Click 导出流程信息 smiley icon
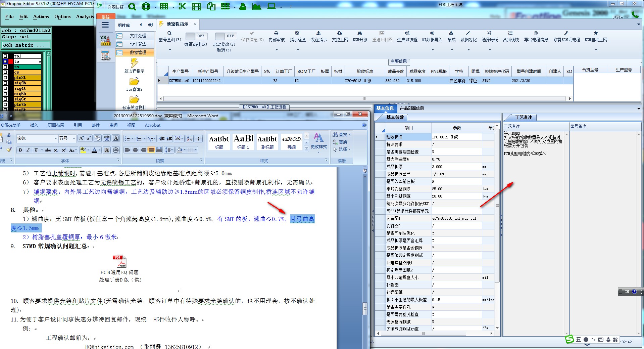The width and height of the screenshot is (644, 349). coord(536,33)
